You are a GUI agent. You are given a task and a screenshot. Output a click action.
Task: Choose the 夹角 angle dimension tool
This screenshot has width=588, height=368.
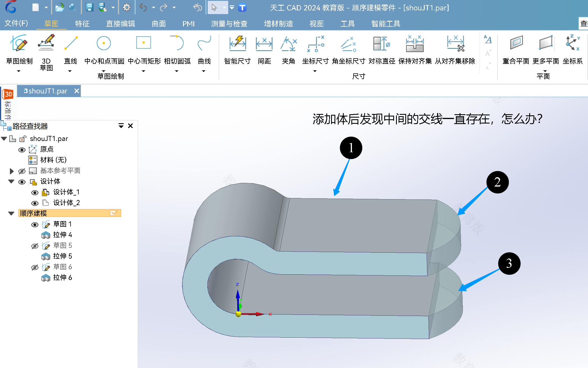click(289, 49)
